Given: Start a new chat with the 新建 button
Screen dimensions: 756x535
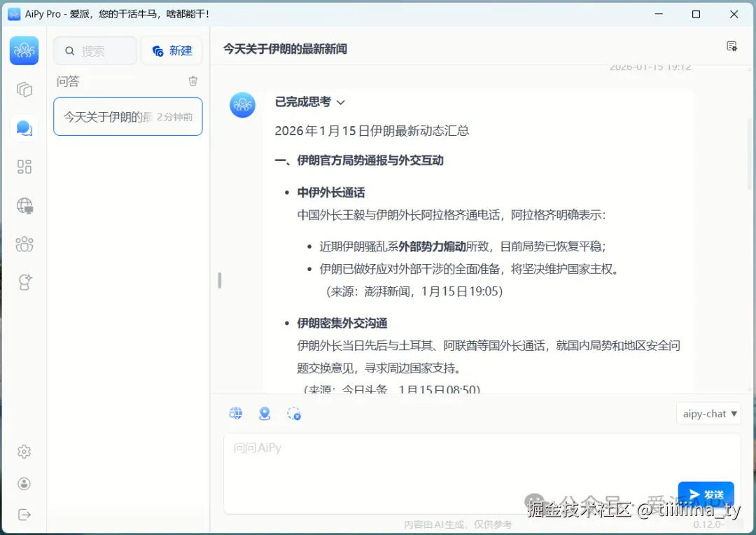Looking at the screenshot, I should point(171,50).
